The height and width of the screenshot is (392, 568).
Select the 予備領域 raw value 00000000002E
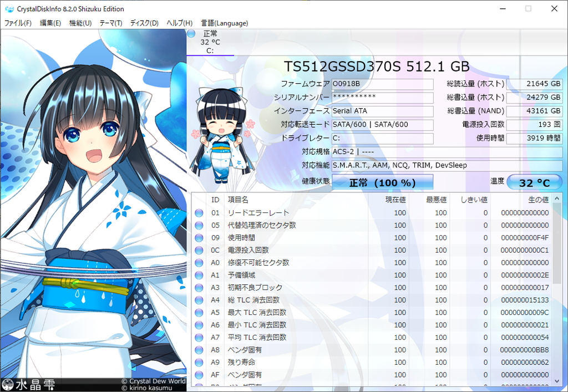(525, 276)
